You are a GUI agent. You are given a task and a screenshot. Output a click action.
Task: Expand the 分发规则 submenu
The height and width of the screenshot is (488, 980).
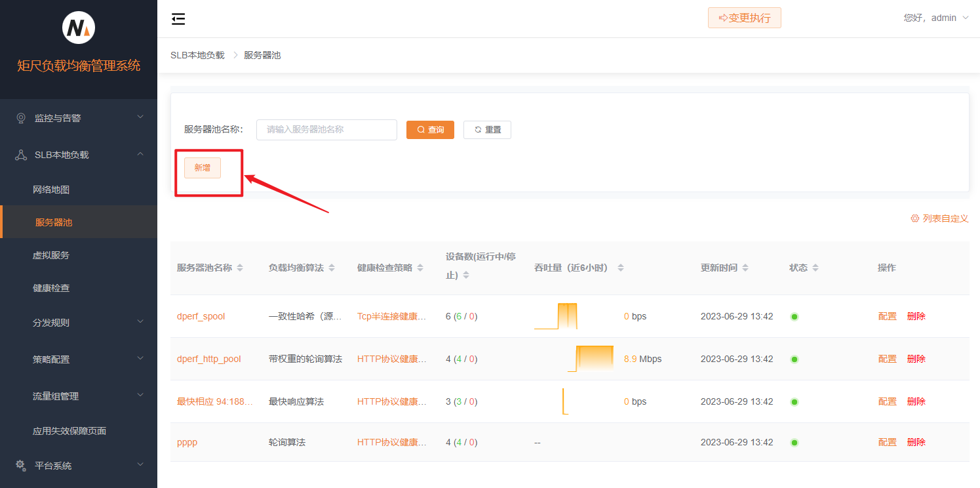pos(79,323)
